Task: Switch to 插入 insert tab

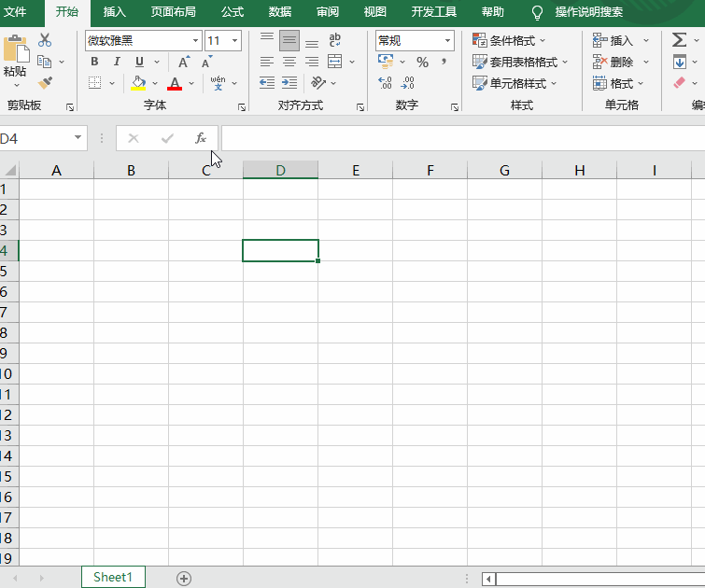Action: click(114, 12)
